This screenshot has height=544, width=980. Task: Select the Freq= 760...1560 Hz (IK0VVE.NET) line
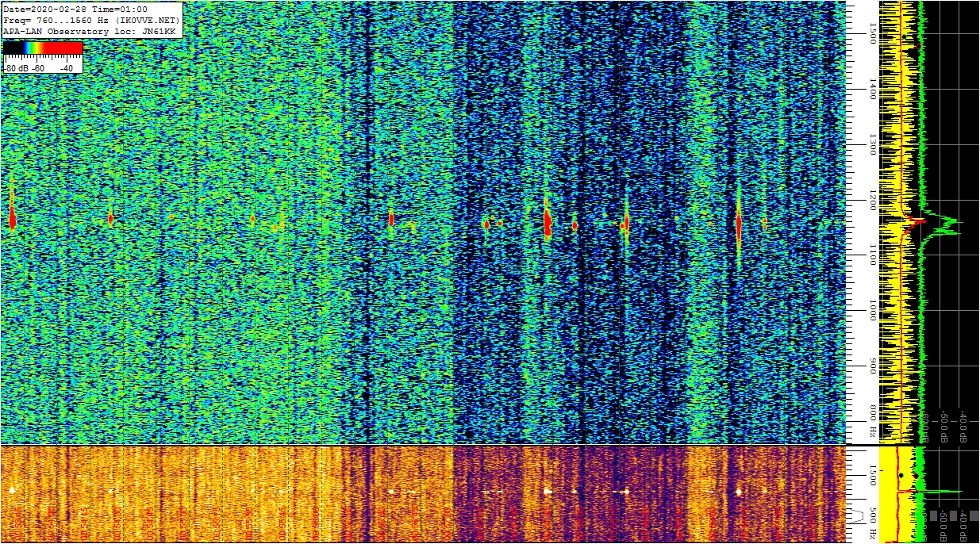pos(92,21)
